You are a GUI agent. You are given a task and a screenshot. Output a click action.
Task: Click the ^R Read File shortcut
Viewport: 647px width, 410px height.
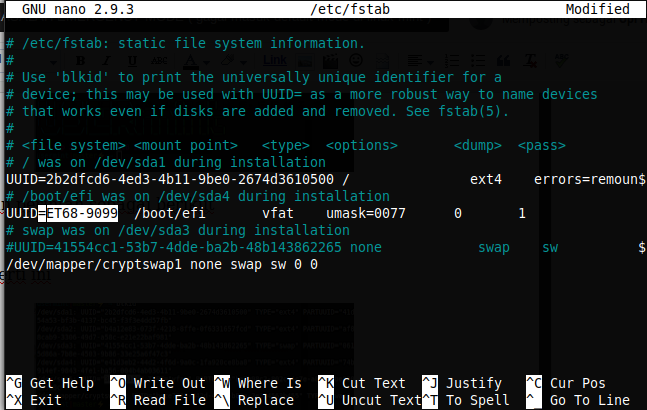pos(158,400)
